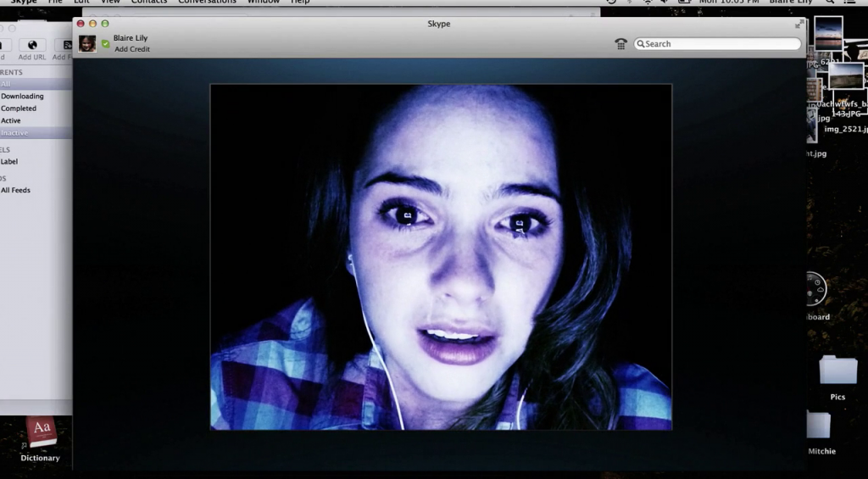Focus the Skype Search field
Image resolution: width=868 pixels, height=479 pixels.
click(717, 44)
